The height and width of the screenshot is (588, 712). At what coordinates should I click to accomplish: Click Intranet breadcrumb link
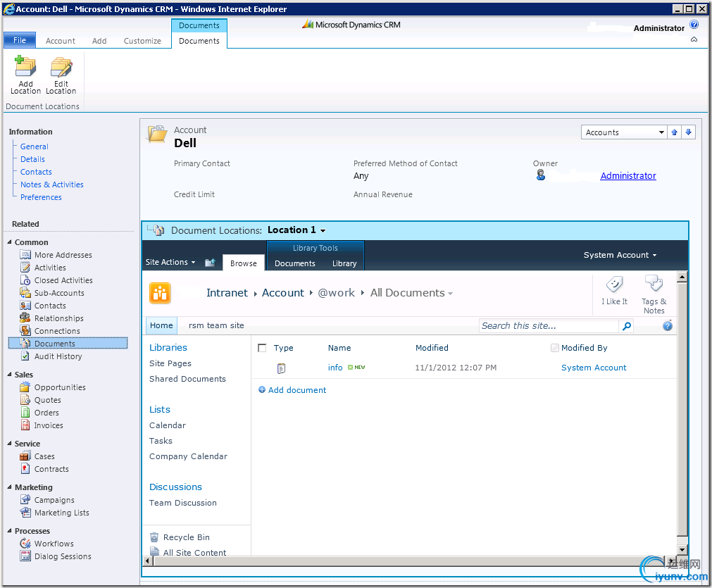[x=227, y=293]
